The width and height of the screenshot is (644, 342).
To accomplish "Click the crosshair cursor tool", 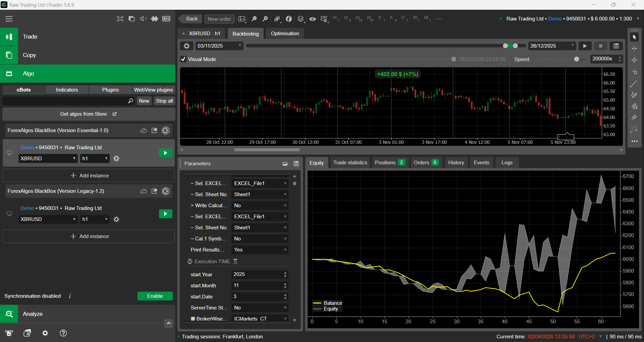I will tap(634, 49).
